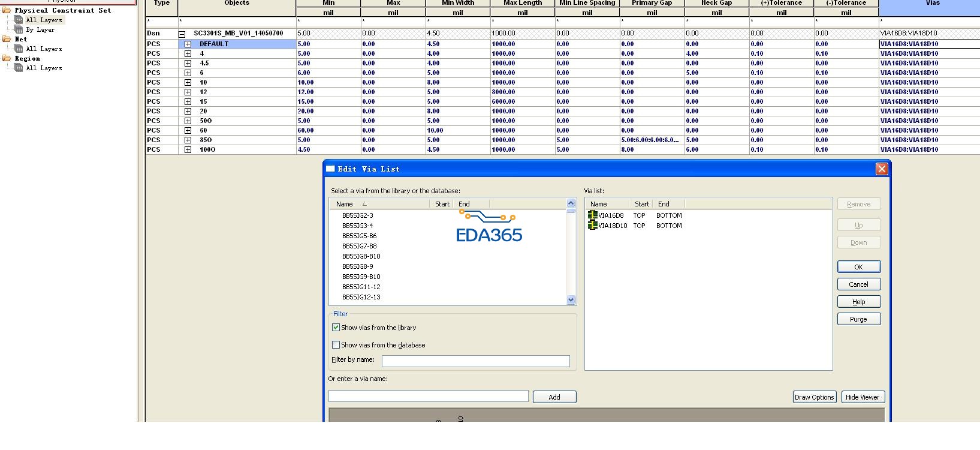The height and width of the screenshot is (450, 980).
Task: Click the VIA16D8 via icon in Via list
Action: tap(592, 215)
